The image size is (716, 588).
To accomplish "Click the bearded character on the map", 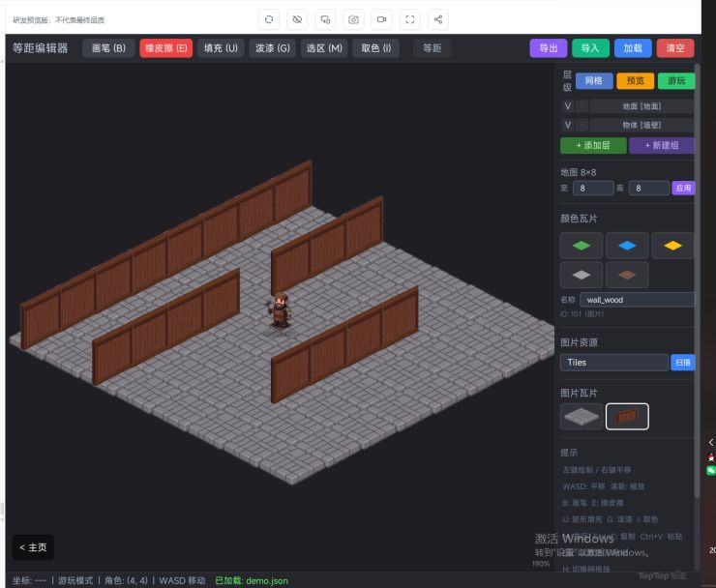I will [281, 310].
